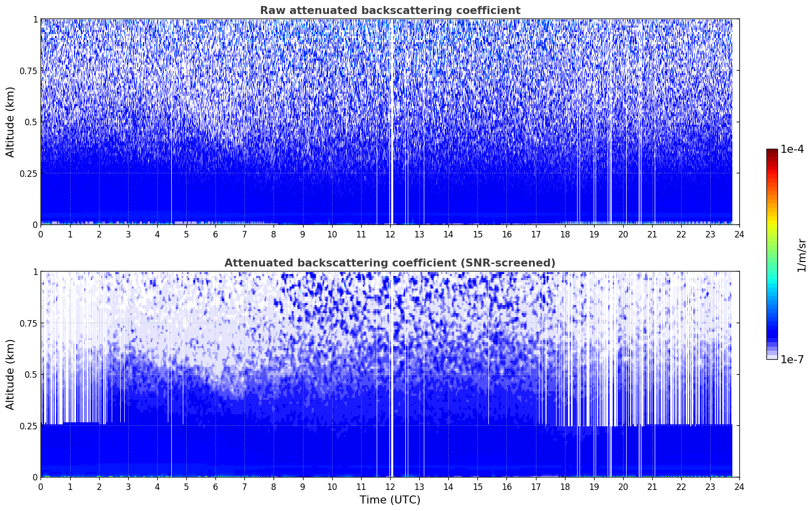Click the 0.25 altitude tick on bottom plot
Image resolution: width=812 pixels, height=511 pixels.
point(29,426)
